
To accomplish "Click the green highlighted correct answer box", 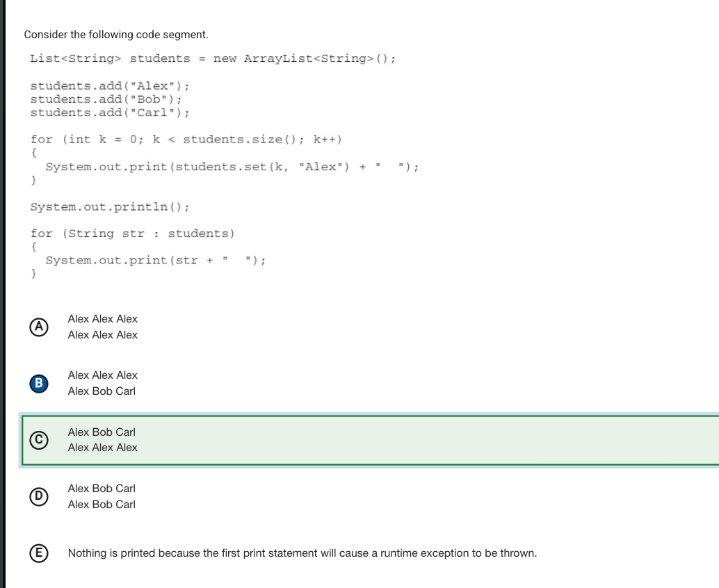I will 371,441.
